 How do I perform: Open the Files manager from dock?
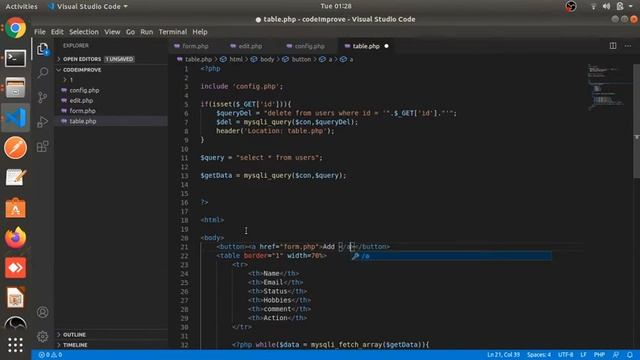tap(16, 88)
